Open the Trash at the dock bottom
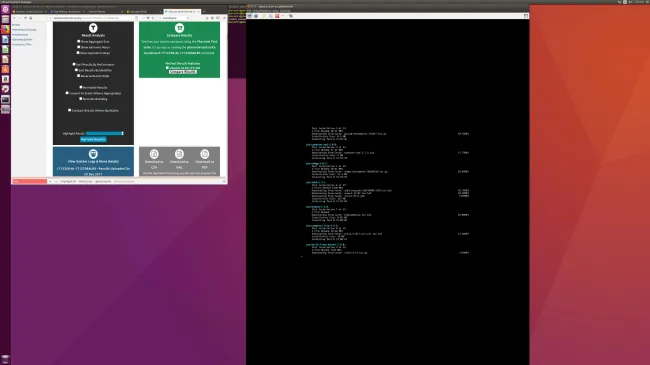This screenshot has height=365, width=650. point(5,359)
